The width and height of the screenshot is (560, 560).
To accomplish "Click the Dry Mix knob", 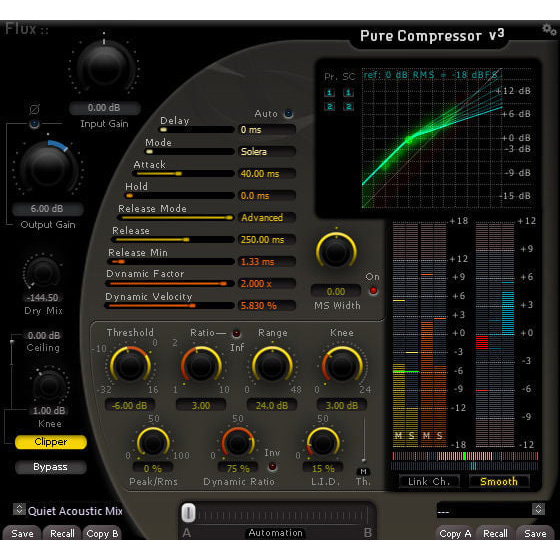I will pyautogui.click(x=43, y=273).
